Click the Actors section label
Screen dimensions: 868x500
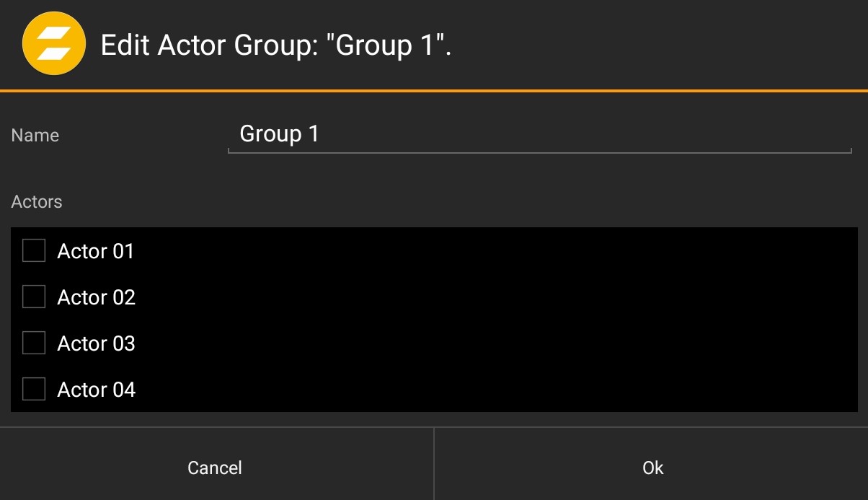[x=36, y=202]
